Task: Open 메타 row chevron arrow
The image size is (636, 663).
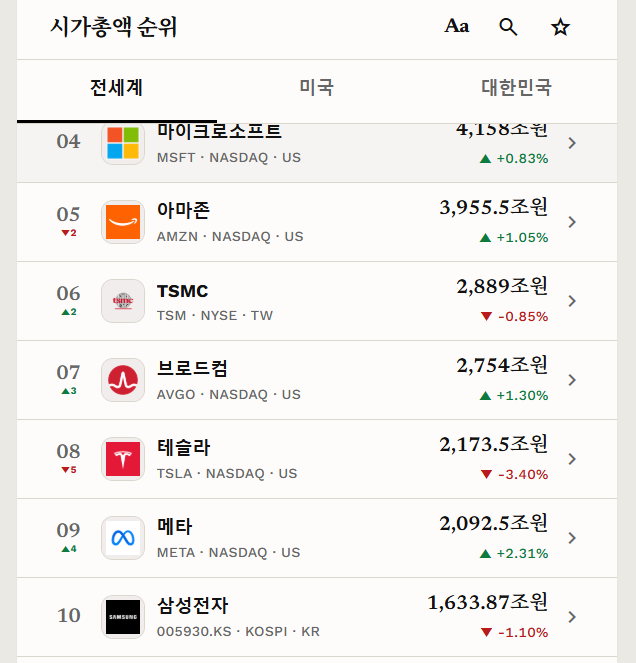Action: click(572, 538)
